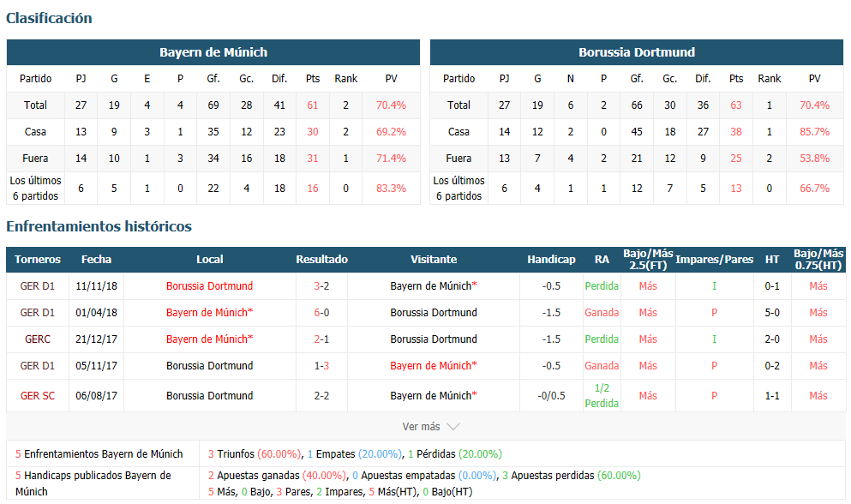
Task: Select the date 05/11/17
Action: pyautogui.click(x=96, y=366)
